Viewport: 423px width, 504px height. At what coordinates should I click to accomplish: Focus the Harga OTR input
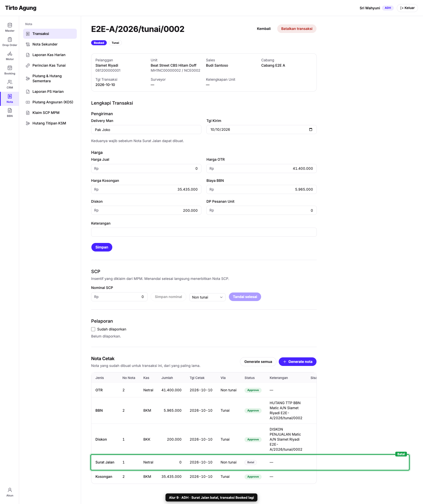tap(261, 169)
